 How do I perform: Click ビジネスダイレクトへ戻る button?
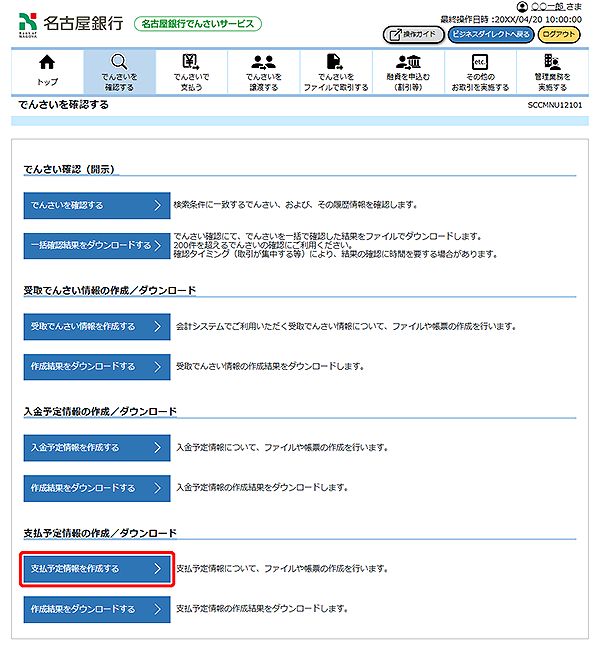(489, 34)
